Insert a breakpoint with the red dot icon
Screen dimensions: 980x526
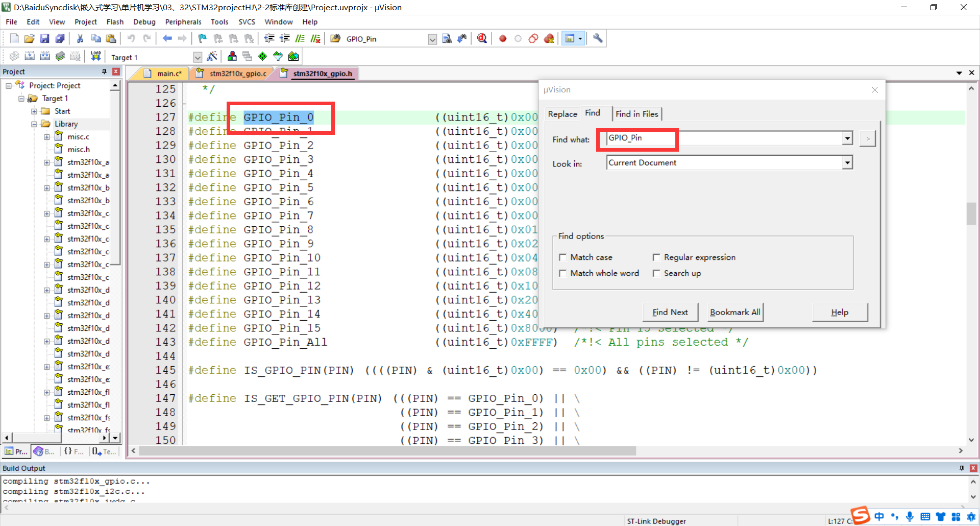point(503,38)
